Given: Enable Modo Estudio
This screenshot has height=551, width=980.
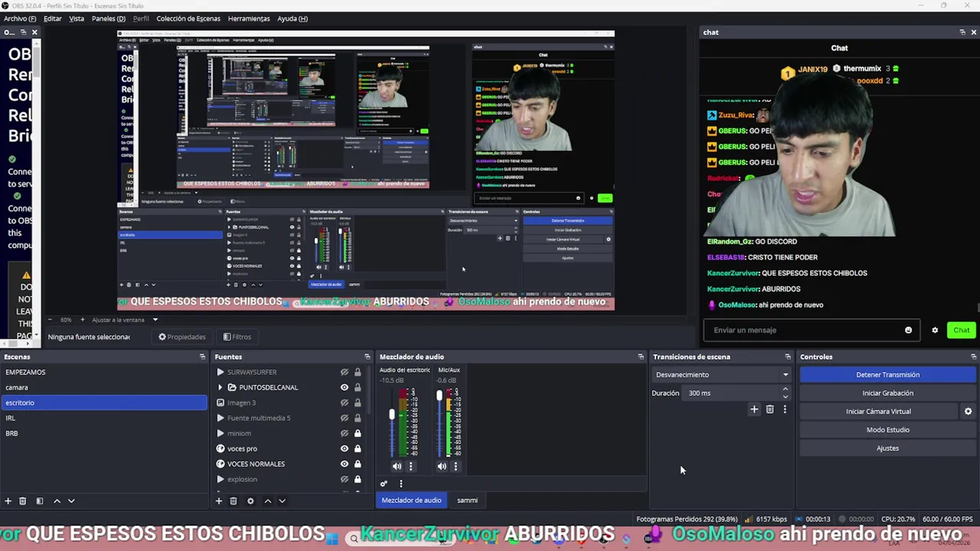Looking at the screenshot, I should point(887,430).
